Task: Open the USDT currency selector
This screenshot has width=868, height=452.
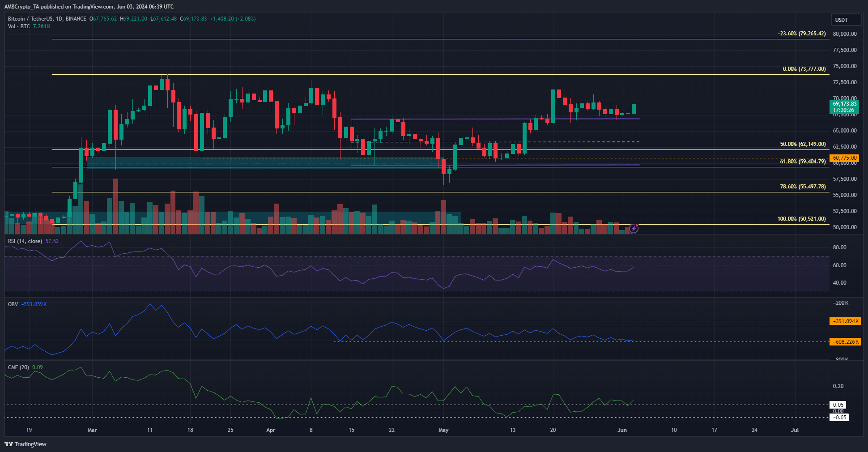Action: click(846, 20)
